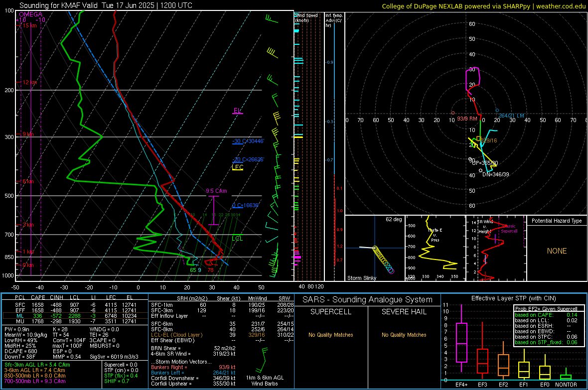Click the '700-500mb LR = 9.3 C/km' line
588x390 pixels.
[x=35, y=381]
